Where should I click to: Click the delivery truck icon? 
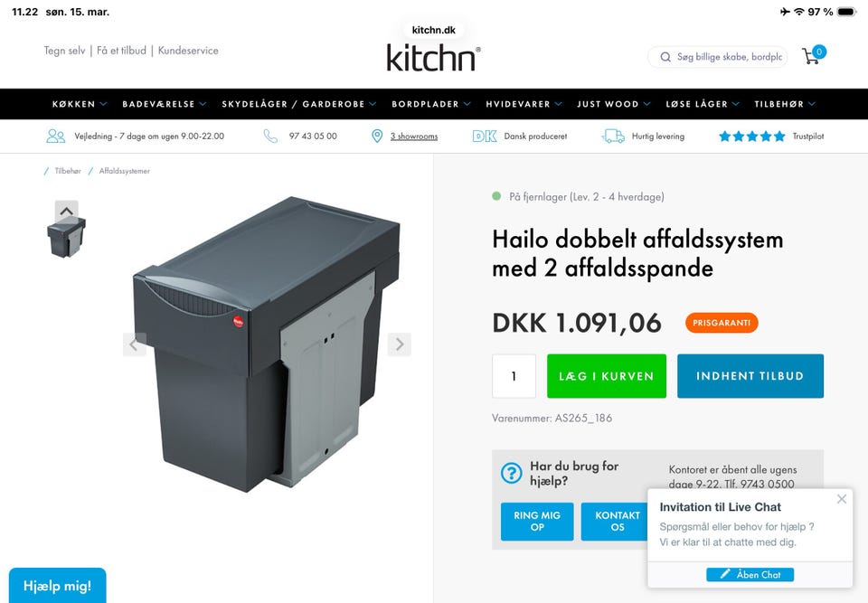(x=613, y=137)
